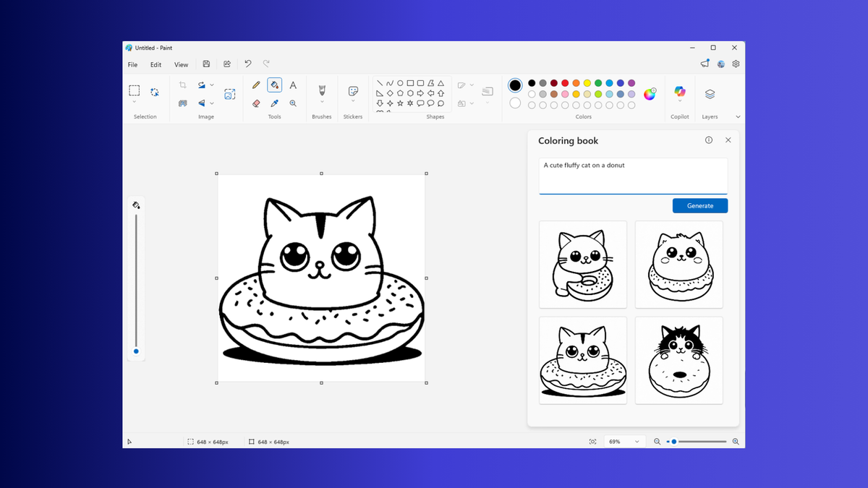Select the red color swatch

click(x=564, y=82)
